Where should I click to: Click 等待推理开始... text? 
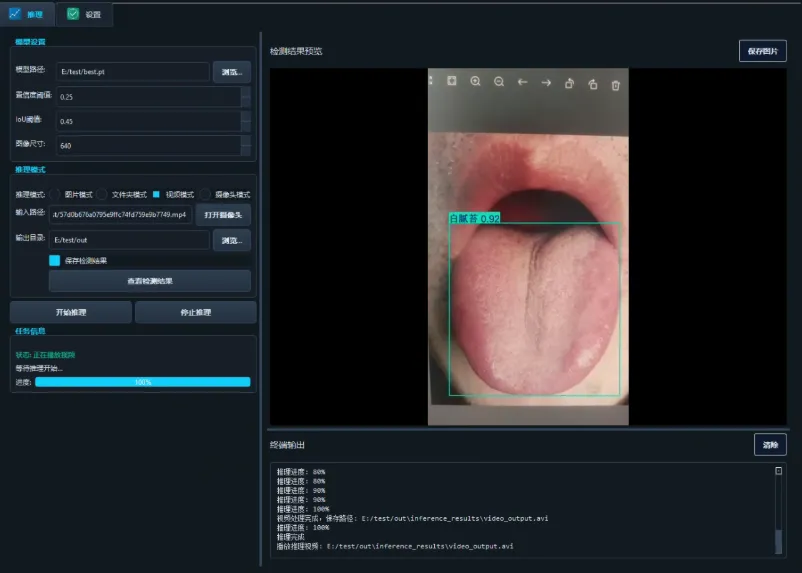[x=39, y=368]
